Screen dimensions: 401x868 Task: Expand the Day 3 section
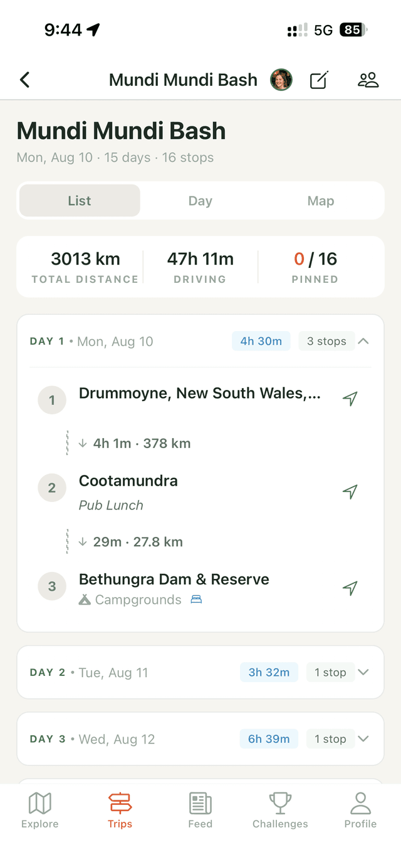(x=363, y=738)
